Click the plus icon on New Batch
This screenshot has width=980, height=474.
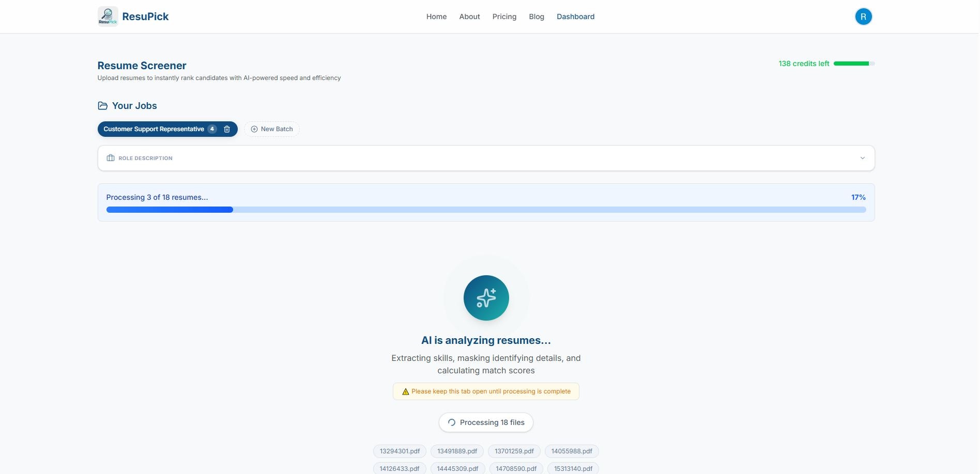[x=254, y=129]
